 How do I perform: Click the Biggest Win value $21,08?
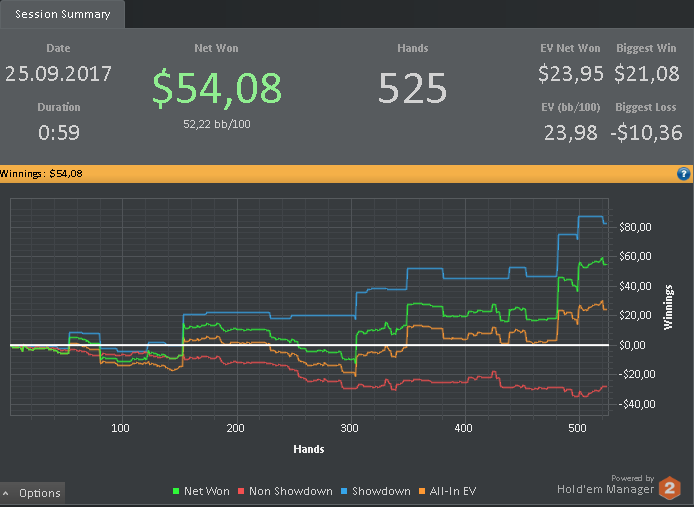coord(647,74)
